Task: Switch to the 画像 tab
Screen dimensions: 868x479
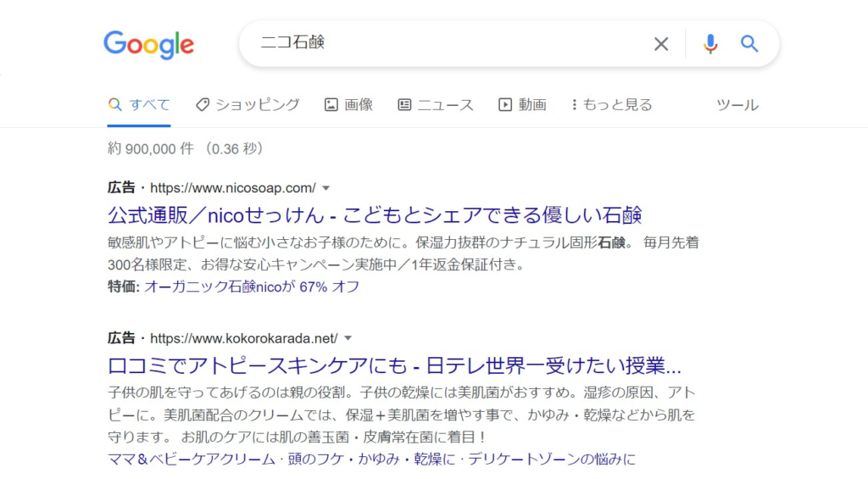Action: (348, 104)
